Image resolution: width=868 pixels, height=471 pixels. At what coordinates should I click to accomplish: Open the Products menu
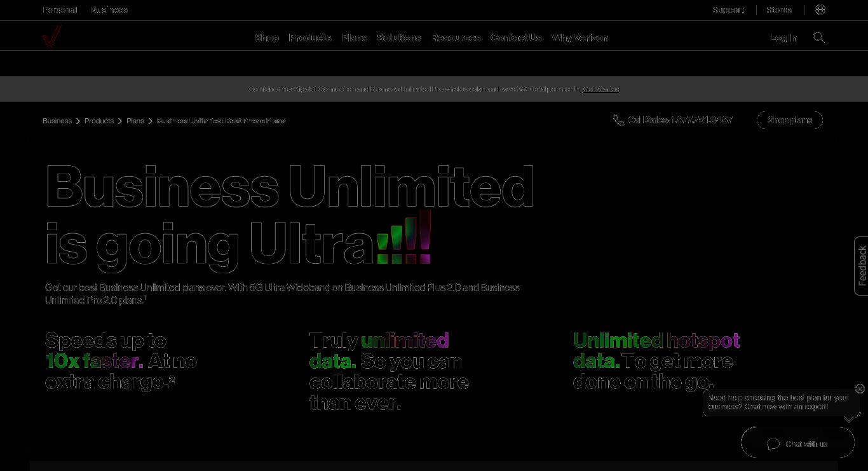tap(310, 38)
